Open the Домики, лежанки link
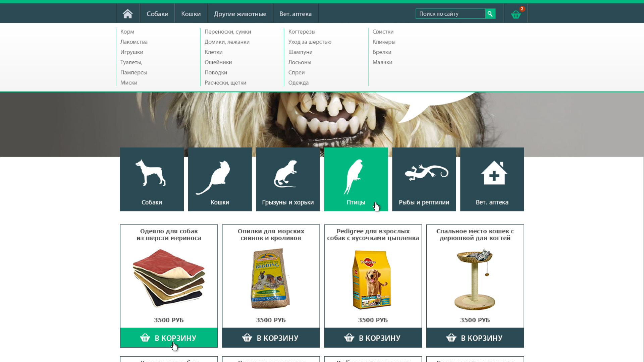 click(227, 42)
